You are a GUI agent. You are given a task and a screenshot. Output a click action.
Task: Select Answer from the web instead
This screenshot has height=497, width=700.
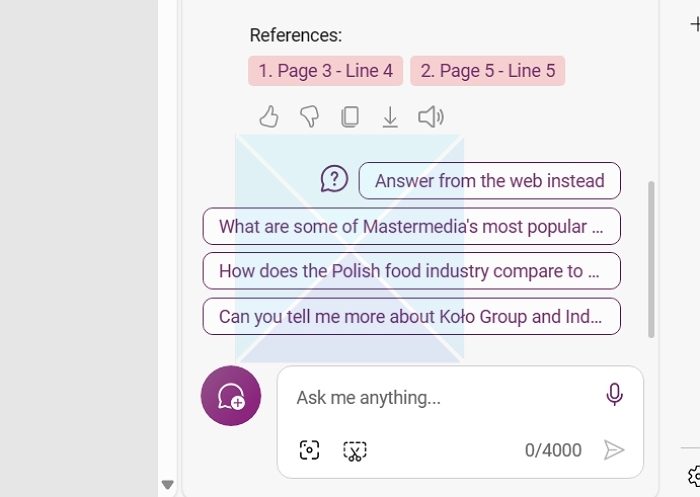click(x=489, y=181)
